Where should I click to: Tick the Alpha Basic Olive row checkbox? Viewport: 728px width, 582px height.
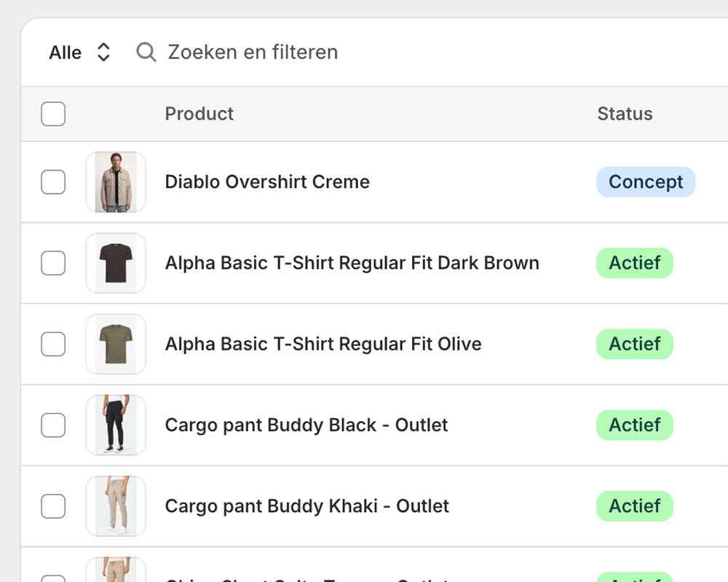click(53, 345)
